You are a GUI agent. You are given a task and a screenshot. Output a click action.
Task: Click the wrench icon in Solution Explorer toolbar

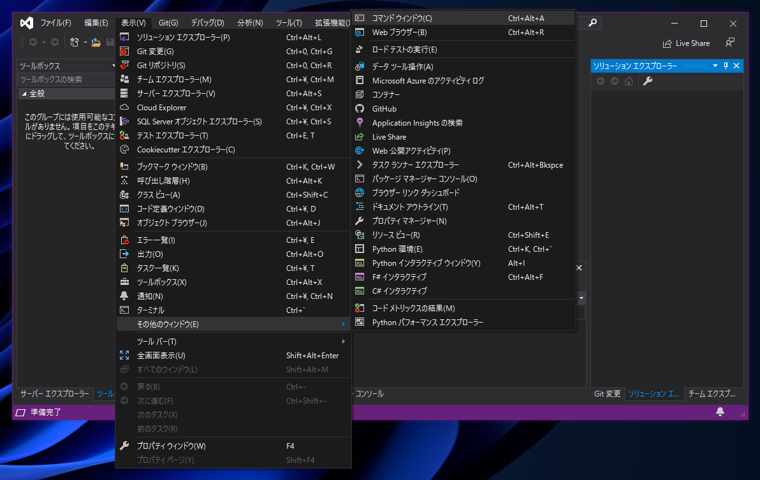648,81
